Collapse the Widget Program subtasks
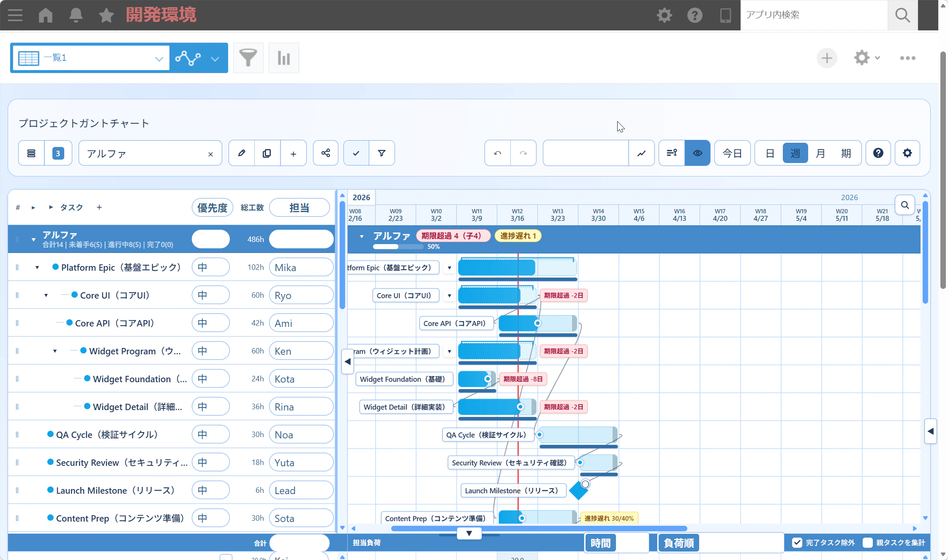This screenshot has height=560, width=948. pos(55,351)
